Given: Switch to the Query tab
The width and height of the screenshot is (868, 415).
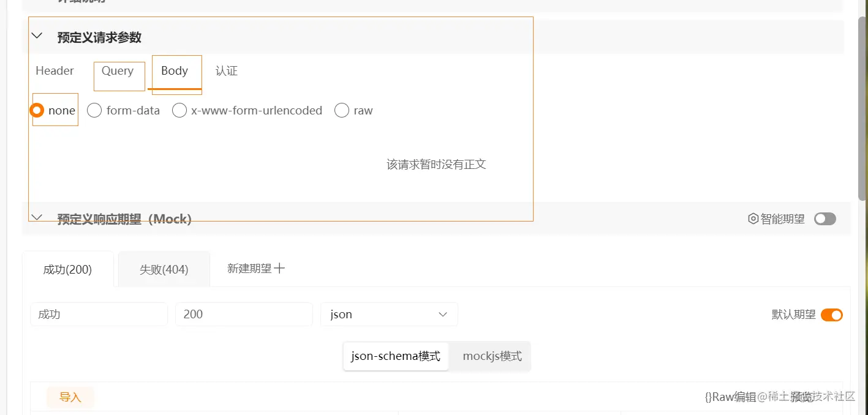Looking at the screenshot, I should 118,70.
